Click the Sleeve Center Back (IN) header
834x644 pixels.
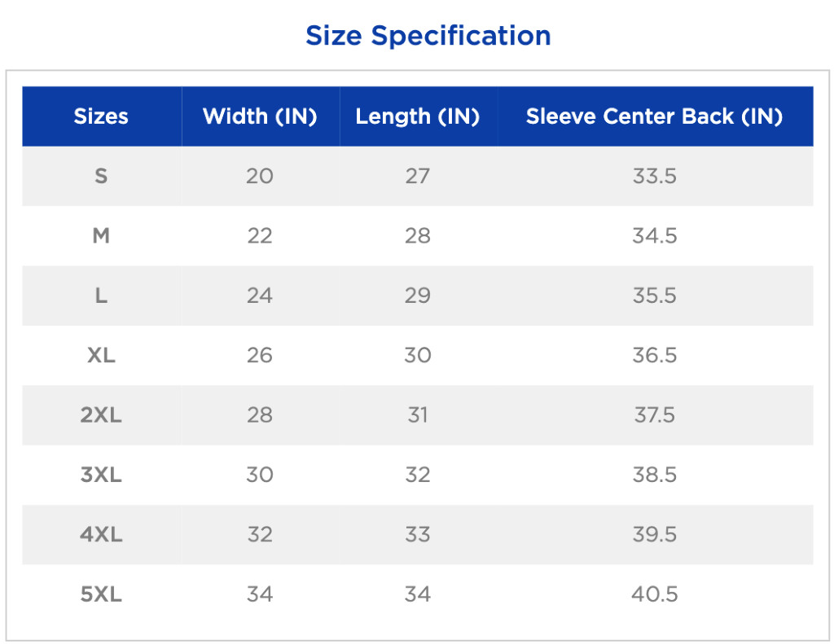tap(654, 116)
